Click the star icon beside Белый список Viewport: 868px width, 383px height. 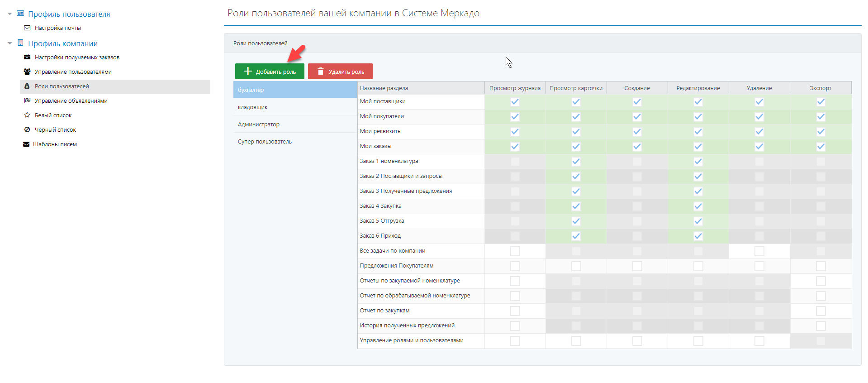click(x=27, y=115)
